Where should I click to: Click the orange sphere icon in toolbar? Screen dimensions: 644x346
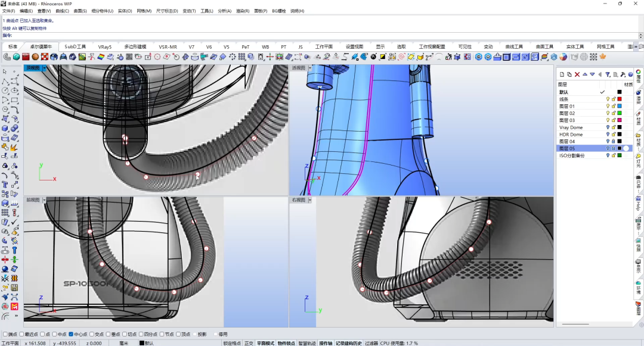pyautogui.click(x=35, y=57)
